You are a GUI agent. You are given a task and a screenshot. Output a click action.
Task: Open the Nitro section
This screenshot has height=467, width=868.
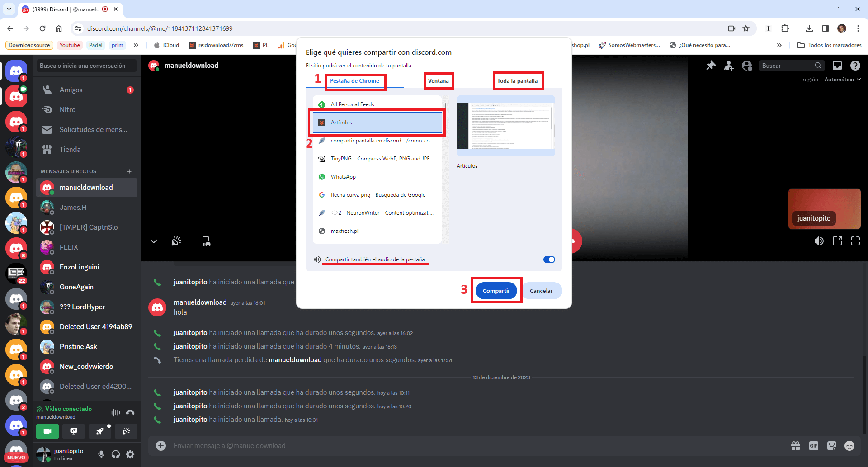[86, 110]
